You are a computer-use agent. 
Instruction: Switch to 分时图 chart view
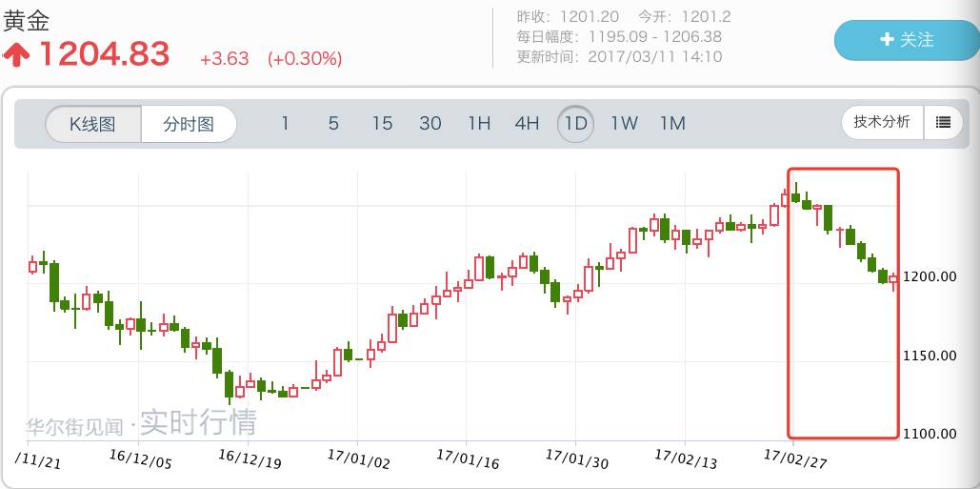[189, 124]
